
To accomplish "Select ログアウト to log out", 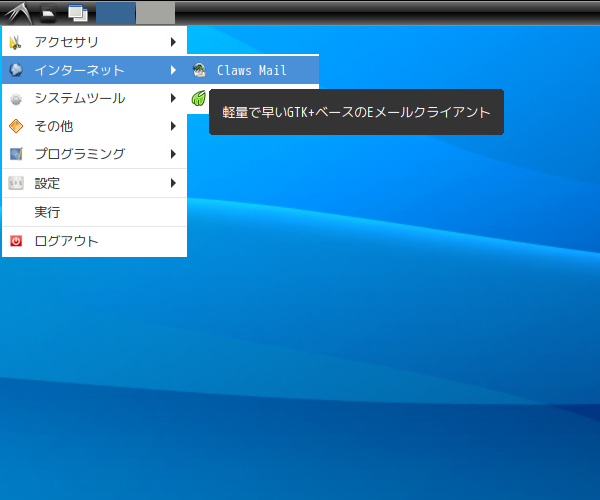I will pyautogui.click(x=95, y=241).
